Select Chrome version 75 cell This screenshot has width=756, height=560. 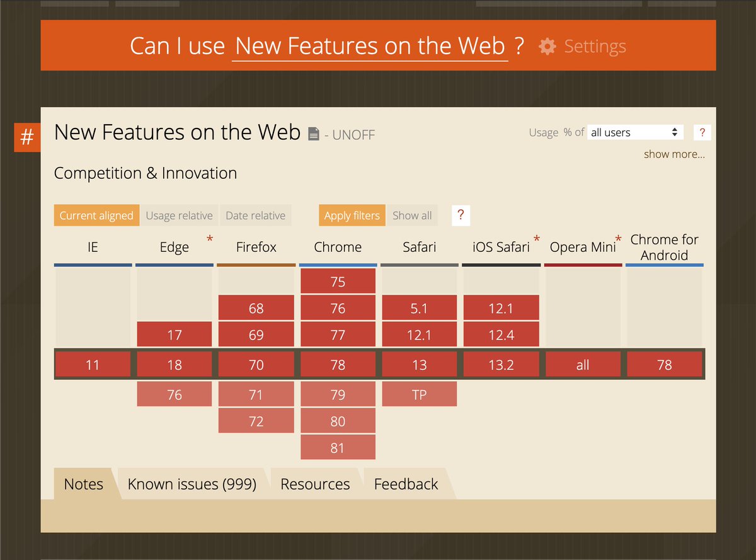338,282
